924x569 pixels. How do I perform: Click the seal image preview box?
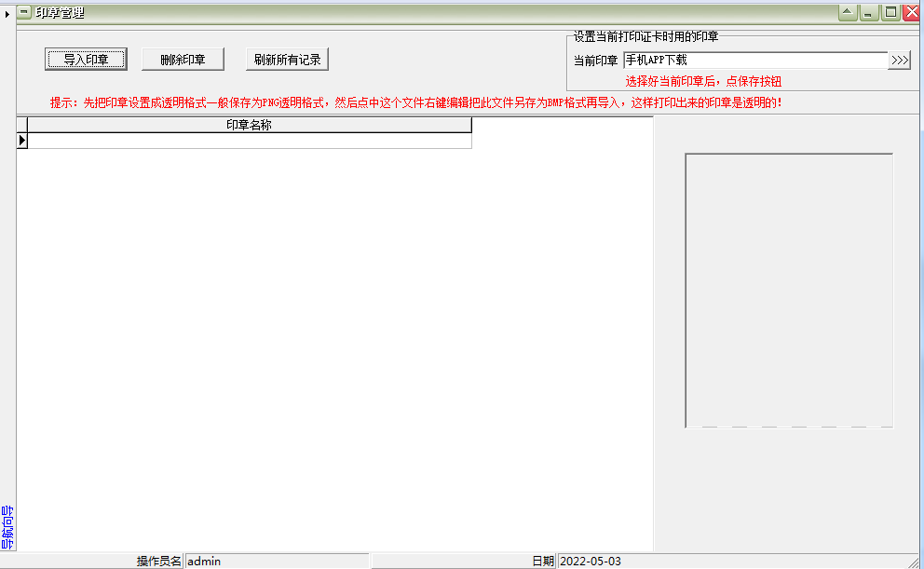tap(789, 291)
